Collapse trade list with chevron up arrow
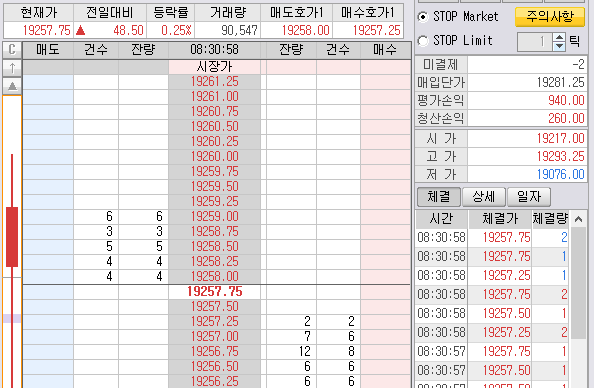 coord(578,219)
